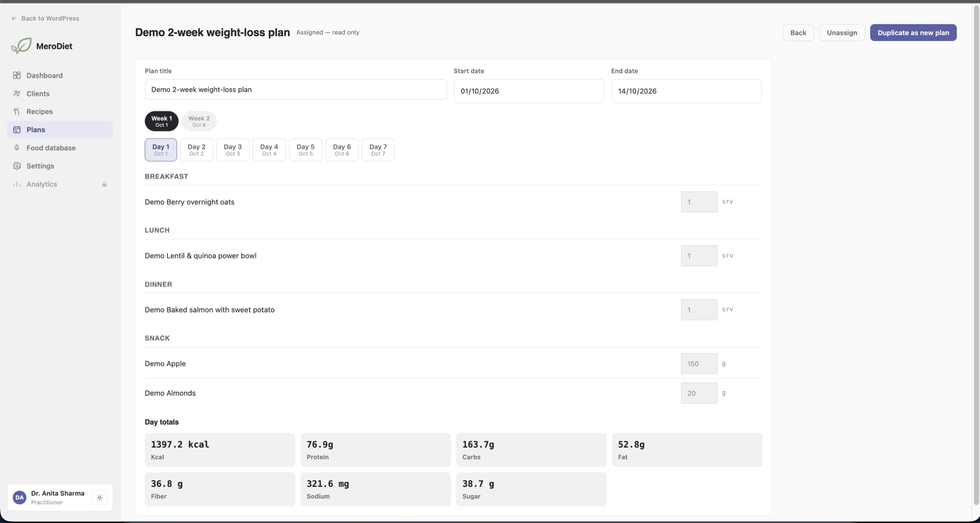The image size is (980, 523).
Task: Go to Clients in sidebar
Action: pyautogui.click(x=60, y=94)
